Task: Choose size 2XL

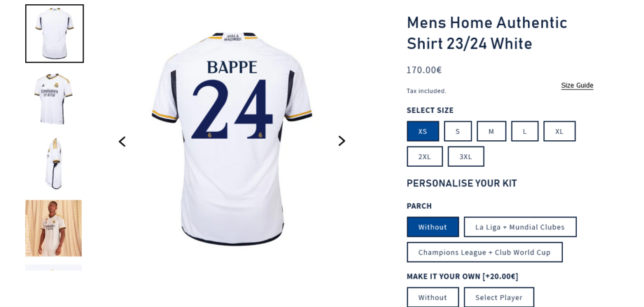Action: (425, 156)
